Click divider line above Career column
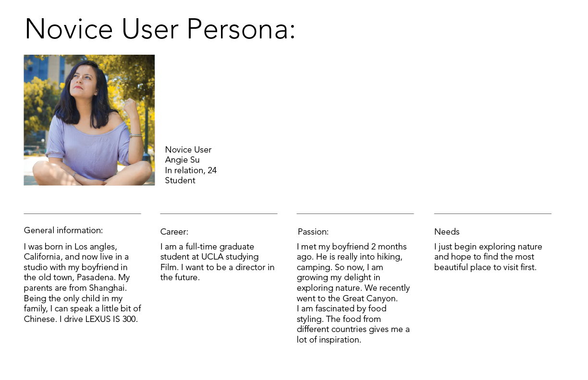Image resolution: width=588 pixels, height=380 pixels. tap(219, 214)
